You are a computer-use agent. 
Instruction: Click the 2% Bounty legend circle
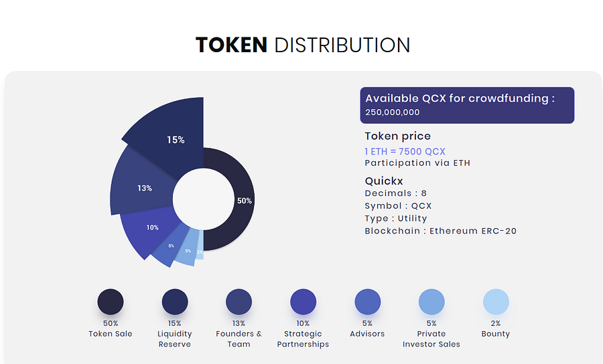(x=496, y=302)
